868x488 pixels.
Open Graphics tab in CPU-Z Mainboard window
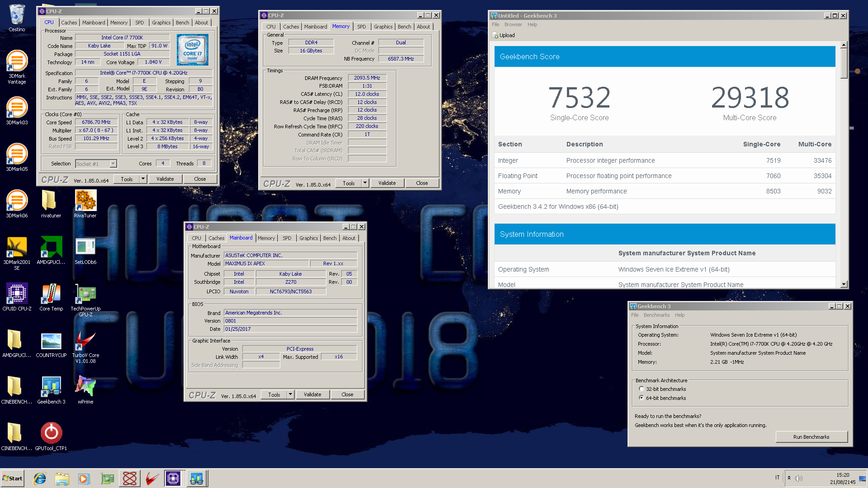[309, 238]
